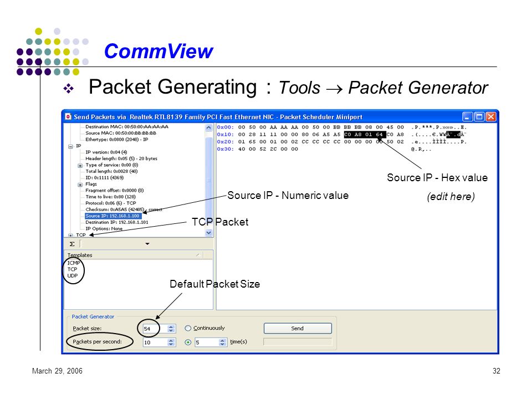Select the time(s) radio option
532x399 pixels.
point(188,342)
